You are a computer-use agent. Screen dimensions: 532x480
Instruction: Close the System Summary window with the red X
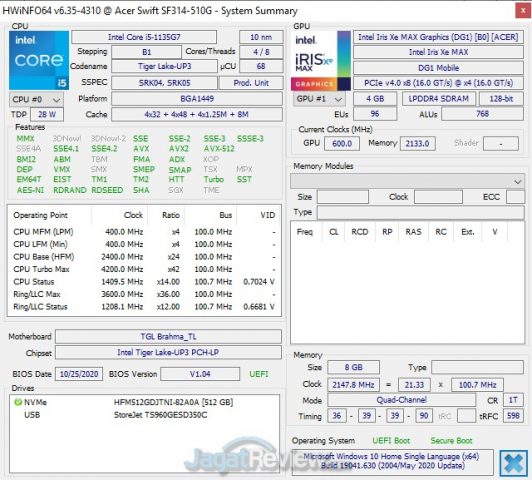coord(523,11)
